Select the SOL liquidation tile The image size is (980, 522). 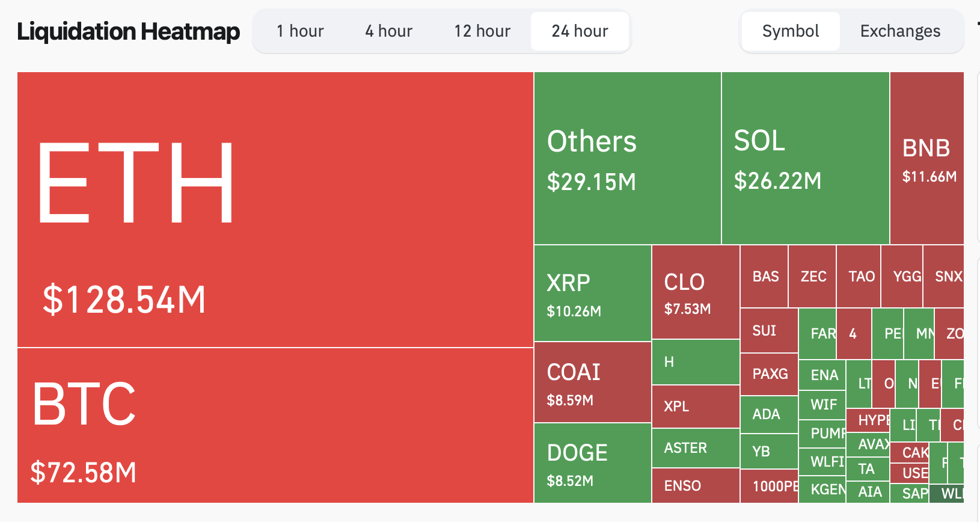(x=805, y=158)
